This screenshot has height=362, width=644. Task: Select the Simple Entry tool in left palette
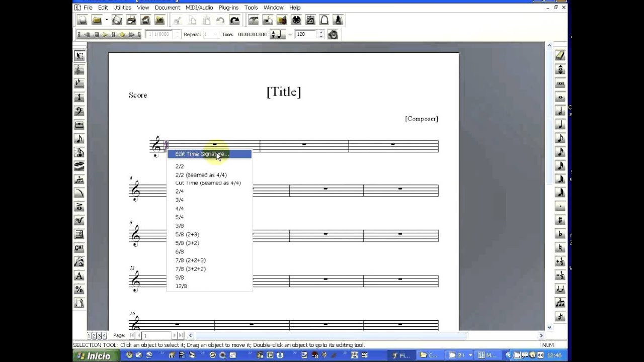coord(79,139)
